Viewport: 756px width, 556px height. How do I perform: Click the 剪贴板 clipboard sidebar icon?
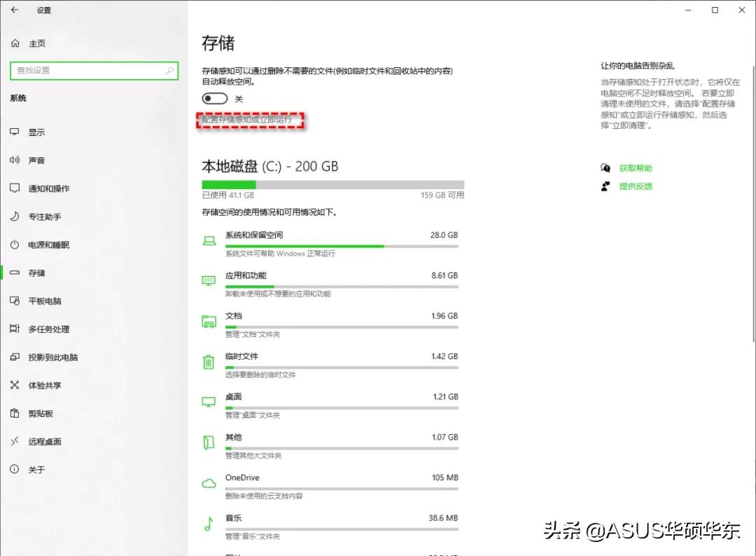click(15, 413)
